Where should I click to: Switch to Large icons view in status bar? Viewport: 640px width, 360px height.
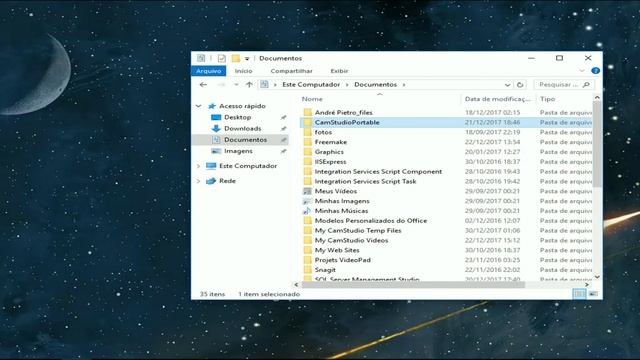coord(593,294)
